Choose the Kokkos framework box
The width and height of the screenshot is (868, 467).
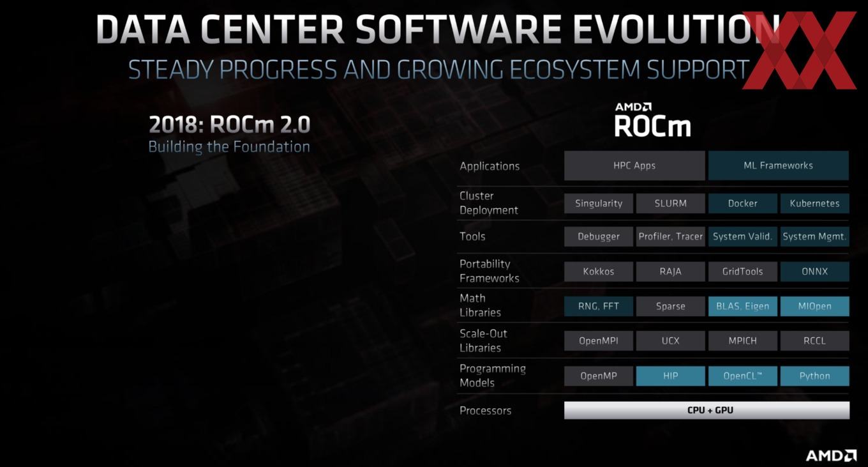(x=599, y=272)
